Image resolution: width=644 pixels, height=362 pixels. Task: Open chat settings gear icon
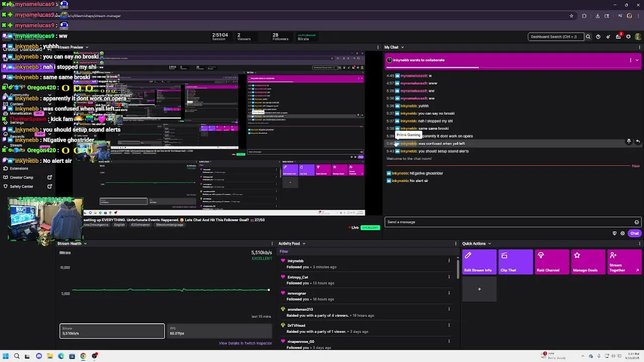[622, 233]
